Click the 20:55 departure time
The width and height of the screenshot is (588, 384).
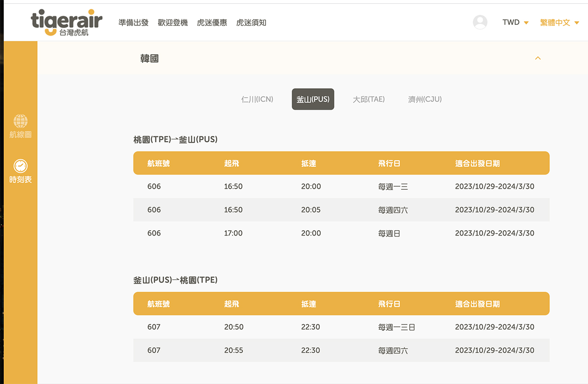click(234, 350)
